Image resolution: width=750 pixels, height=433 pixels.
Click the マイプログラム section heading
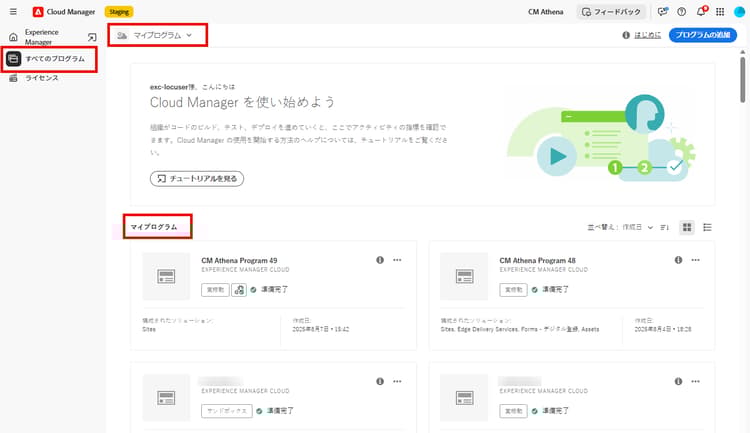point(154,227)
